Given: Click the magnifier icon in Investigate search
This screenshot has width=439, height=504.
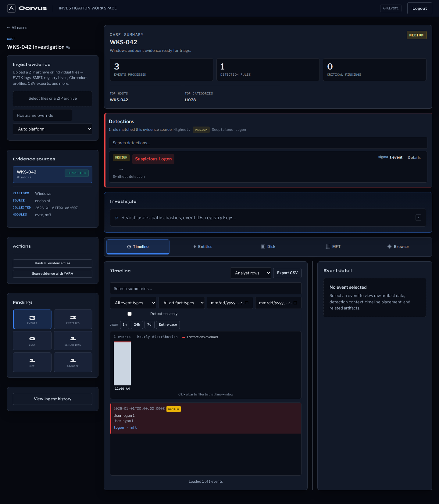Looking at the screenshot, I should 116,218.
